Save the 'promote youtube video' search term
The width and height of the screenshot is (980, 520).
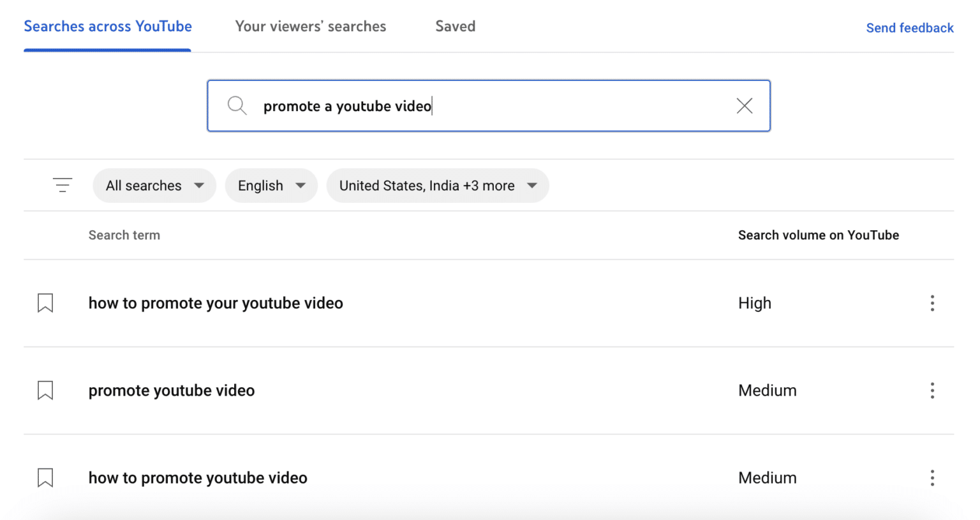tap(45, 390)
